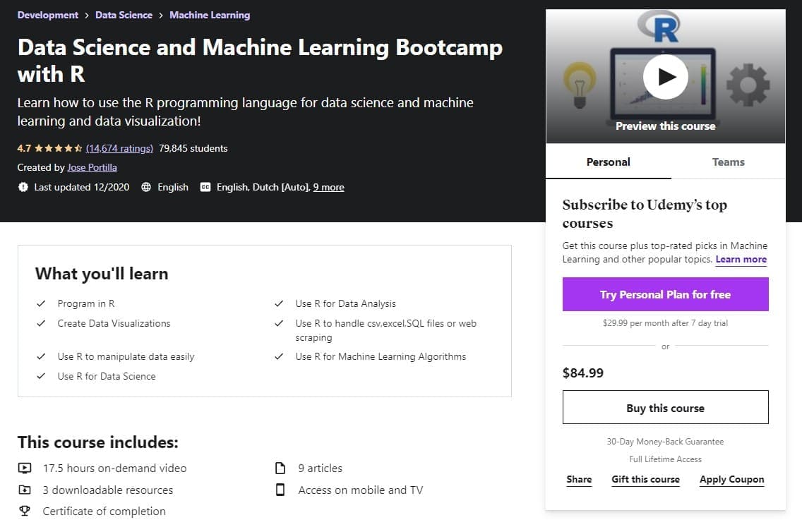Click Access on mobile and TV text
Image resolution: width=802 pixels, height=532 pixels.
tap(361, 490)
